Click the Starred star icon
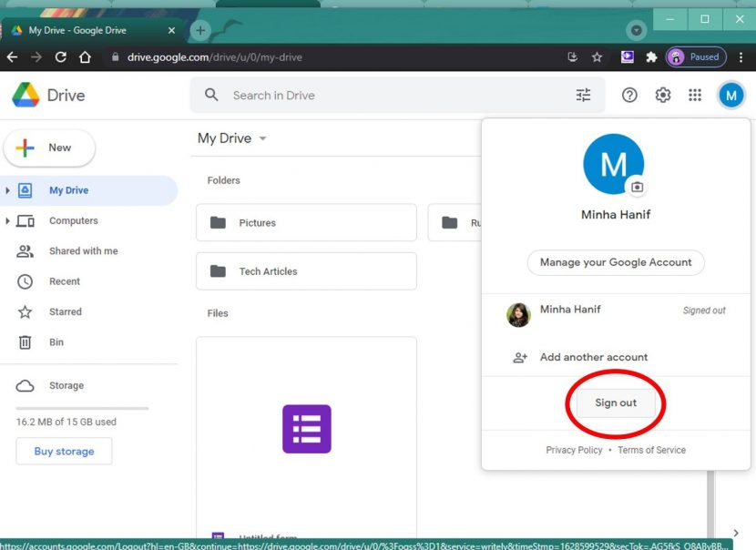The height and width of the screenshot is (550, 756). (26, 311)
